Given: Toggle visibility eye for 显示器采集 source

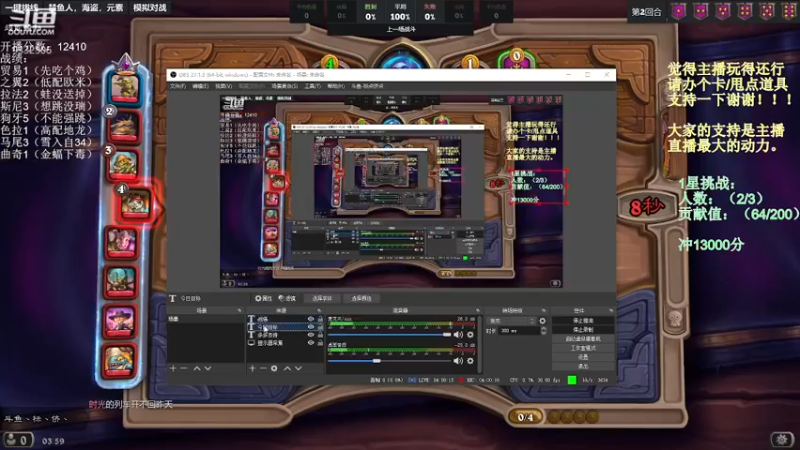Looking at the screenshot, I should coord(311,343).
